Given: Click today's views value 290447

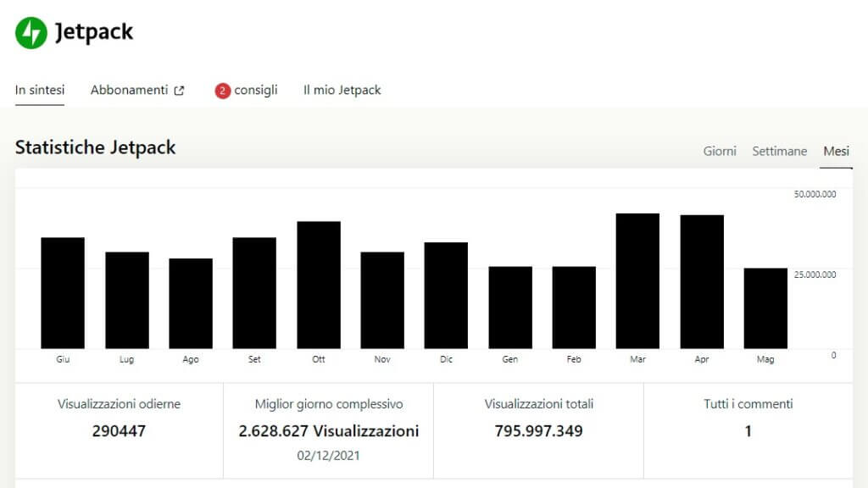Looking at the screenshot, I should coord(119,431).
